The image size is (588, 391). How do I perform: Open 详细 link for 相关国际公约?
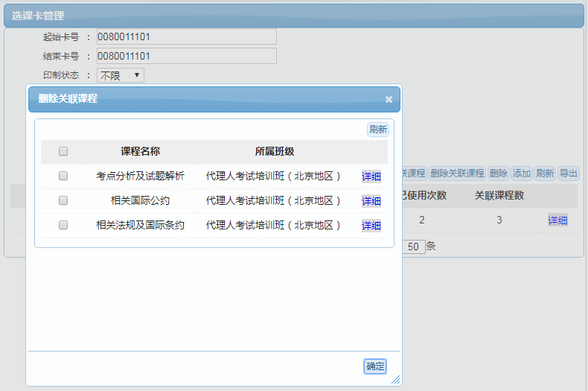(x=371, y=201)
